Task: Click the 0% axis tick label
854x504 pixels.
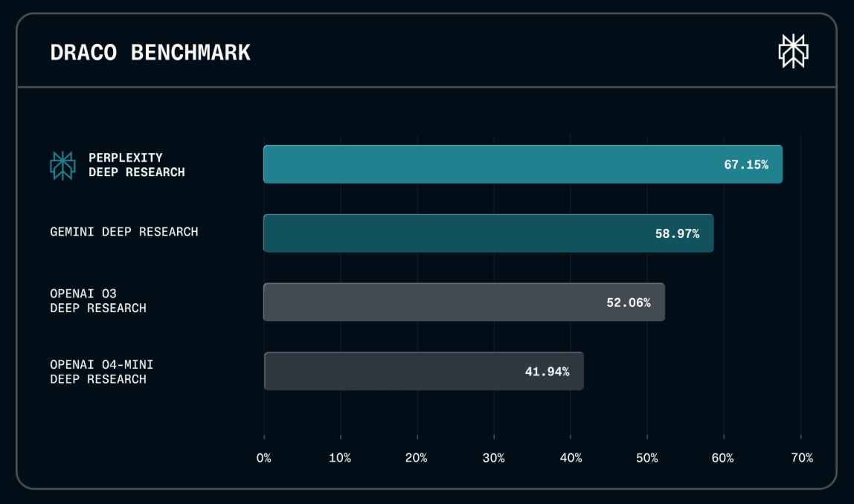Action: coord(264,458)
